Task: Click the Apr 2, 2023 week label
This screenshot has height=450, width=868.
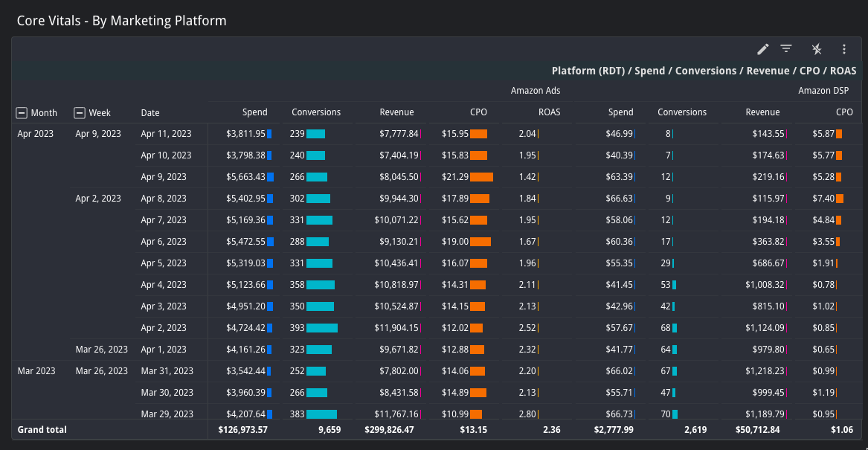Action: click(97, 199)
